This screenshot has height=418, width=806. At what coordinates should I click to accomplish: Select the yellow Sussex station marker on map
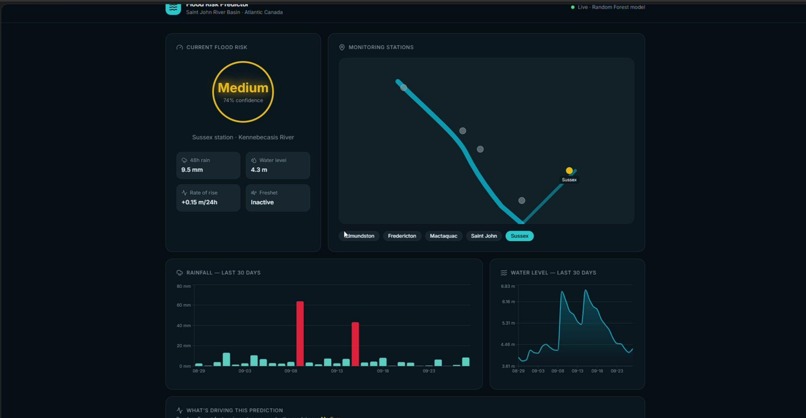tap(569, 171)
